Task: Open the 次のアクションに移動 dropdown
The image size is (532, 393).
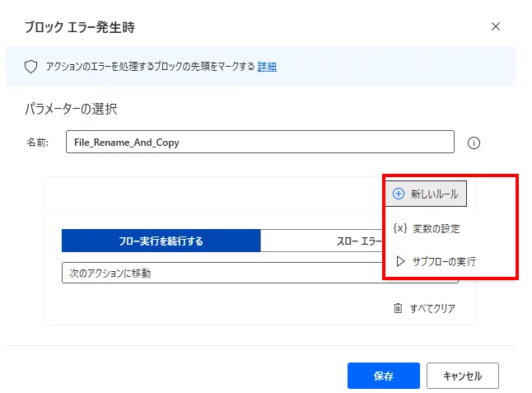Action: click(x=222, y=273)
